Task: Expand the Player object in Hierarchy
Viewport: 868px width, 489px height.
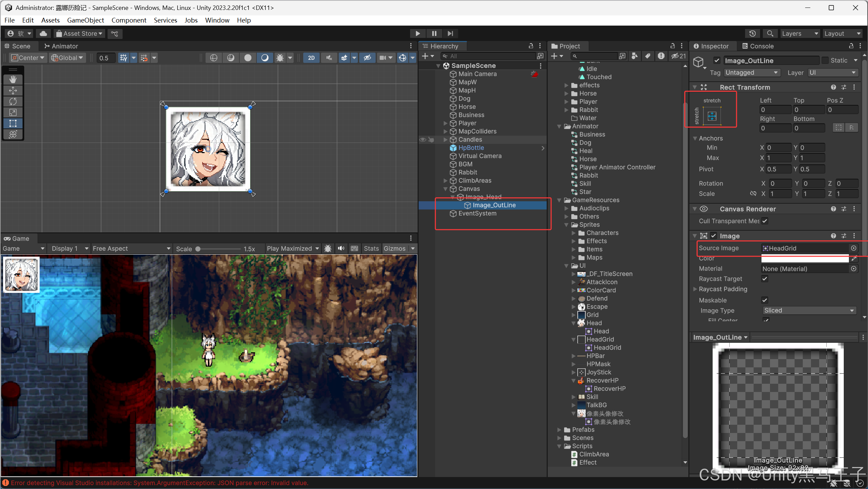Action: 445,123
